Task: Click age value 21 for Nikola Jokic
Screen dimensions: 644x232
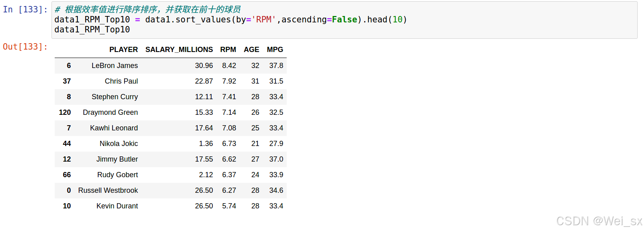Action: [x=255, y=144]
